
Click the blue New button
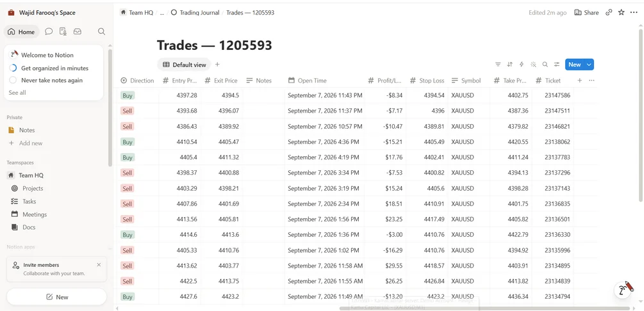(x=575, y=65)
